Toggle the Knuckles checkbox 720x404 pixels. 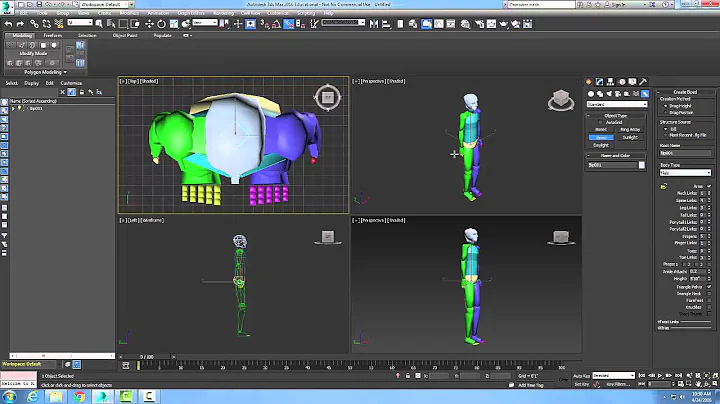pos(709,307)
